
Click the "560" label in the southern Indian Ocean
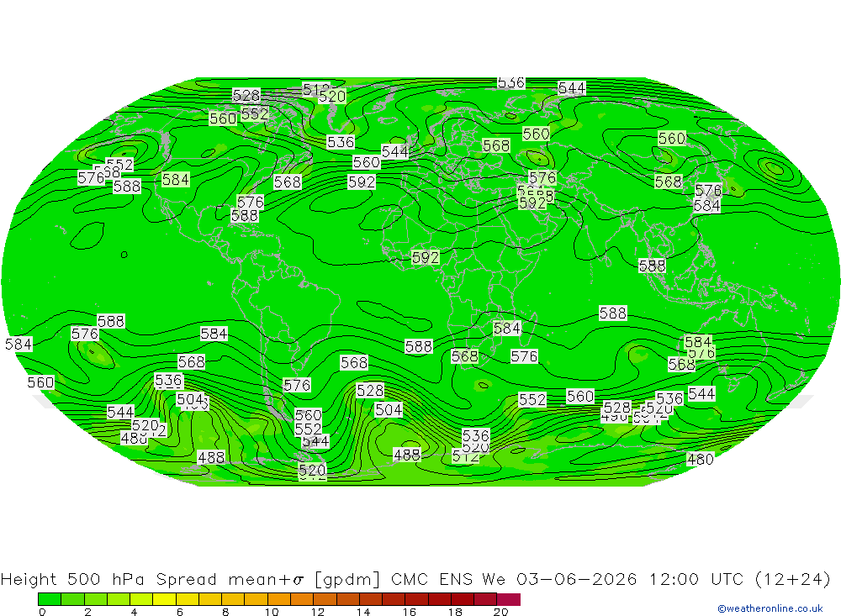point(580,396)
